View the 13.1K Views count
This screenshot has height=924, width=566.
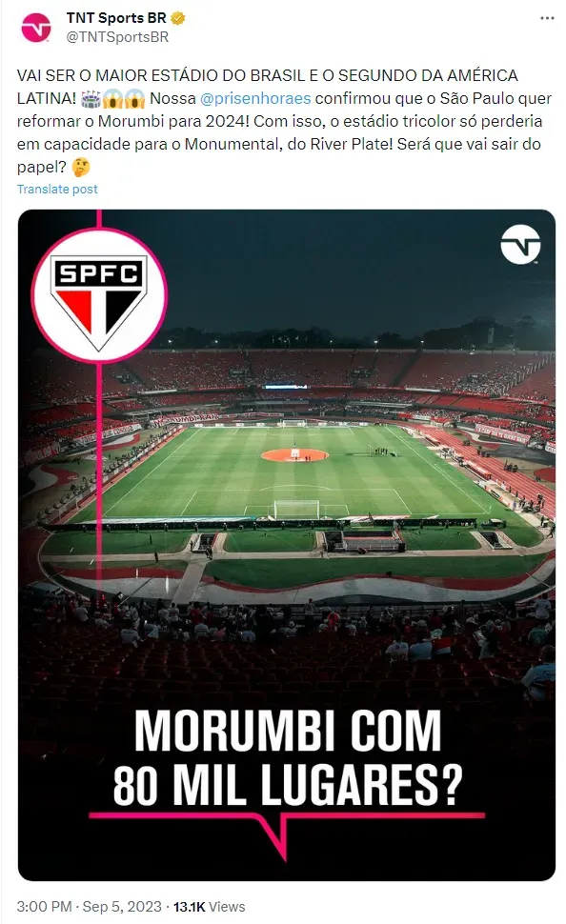click(209, 906)
